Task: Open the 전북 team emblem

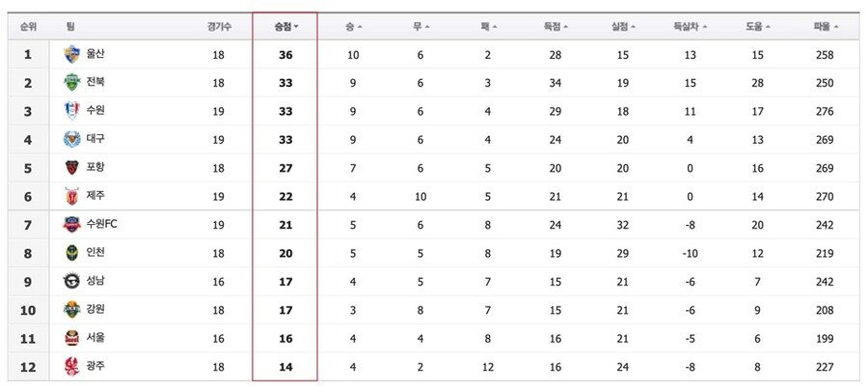Action: [x=72, y=83]
